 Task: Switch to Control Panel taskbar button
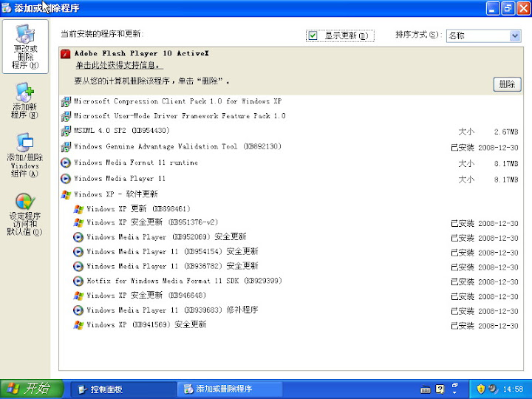[123, 389]
